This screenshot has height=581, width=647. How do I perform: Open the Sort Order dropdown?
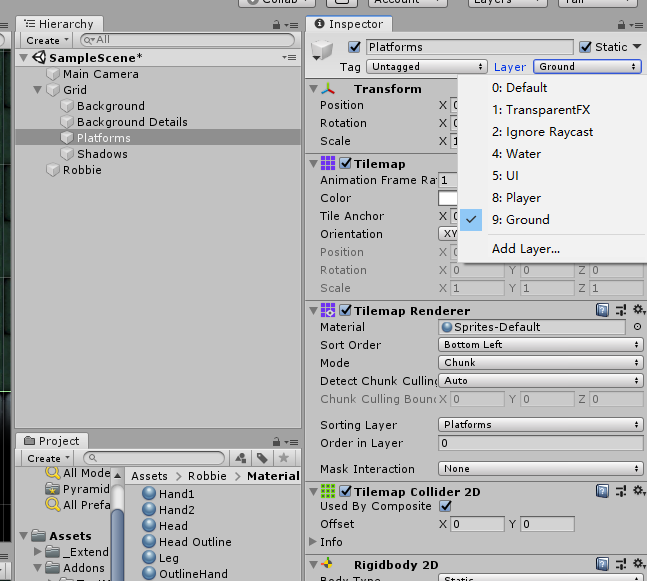pos(540,345)
